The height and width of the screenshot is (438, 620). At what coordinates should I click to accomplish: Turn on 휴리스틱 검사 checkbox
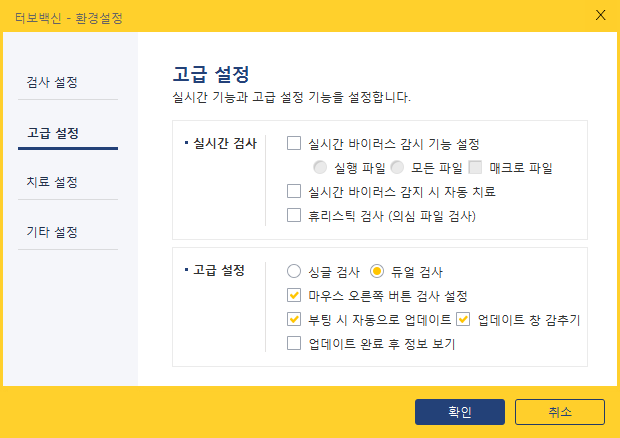pos(294,215)
